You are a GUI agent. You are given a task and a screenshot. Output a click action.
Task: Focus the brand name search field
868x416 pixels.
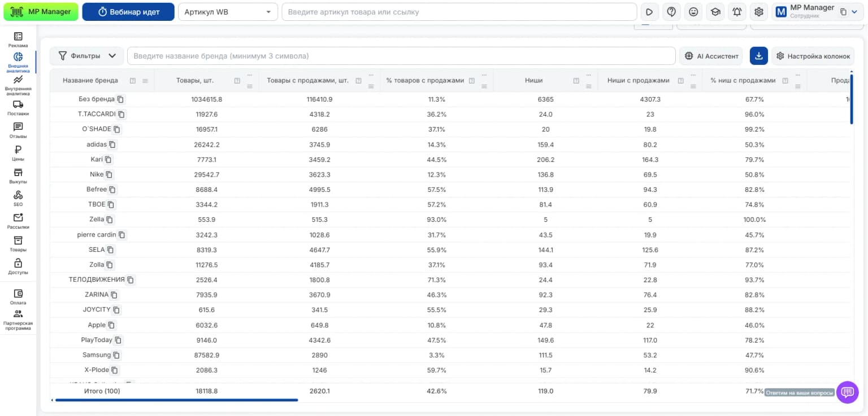click(401, 56)
